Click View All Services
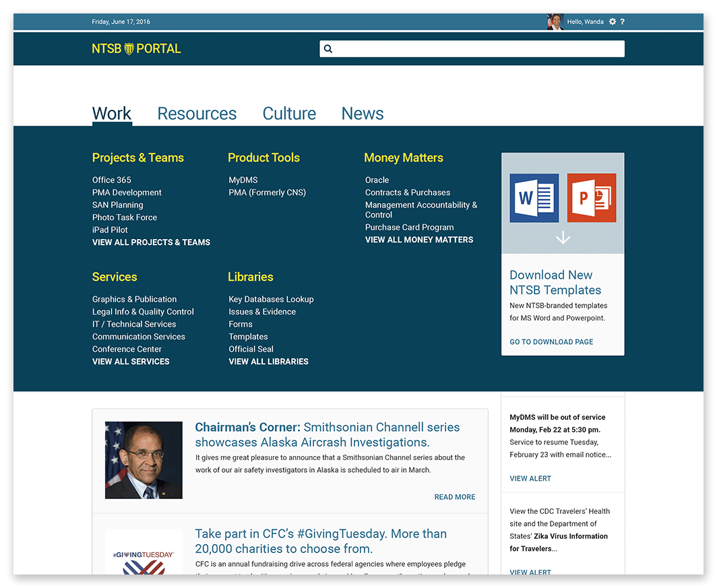The height and width of the screenshot is (588, 717). point(131,362)
